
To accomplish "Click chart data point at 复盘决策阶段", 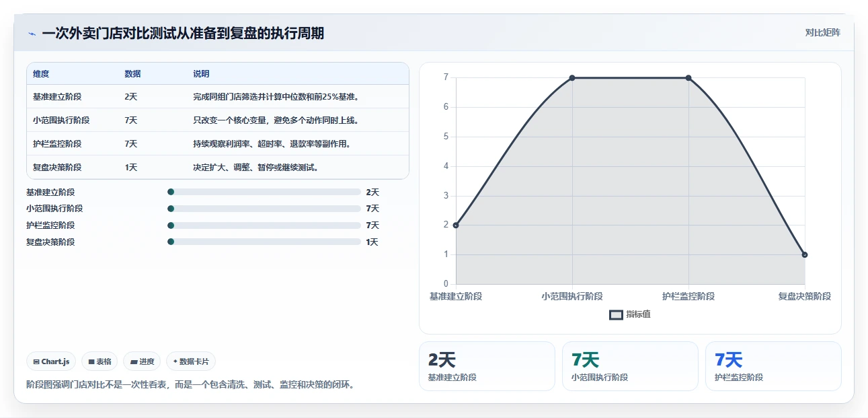I will (x=805, y=254).
